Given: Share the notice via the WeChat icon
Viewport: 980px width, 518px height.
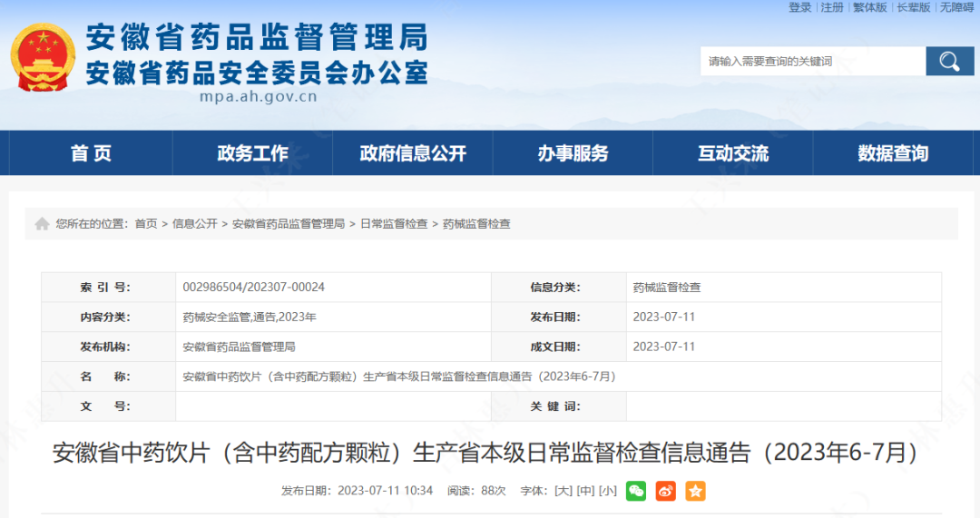Looking at the screenshot, I should pos(636,491).
